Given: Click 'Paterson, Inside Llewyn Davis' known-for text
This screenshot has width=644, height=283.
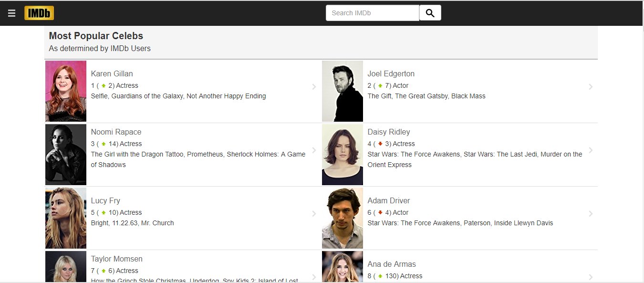Looking at the screenshot, I should [508, 223].
